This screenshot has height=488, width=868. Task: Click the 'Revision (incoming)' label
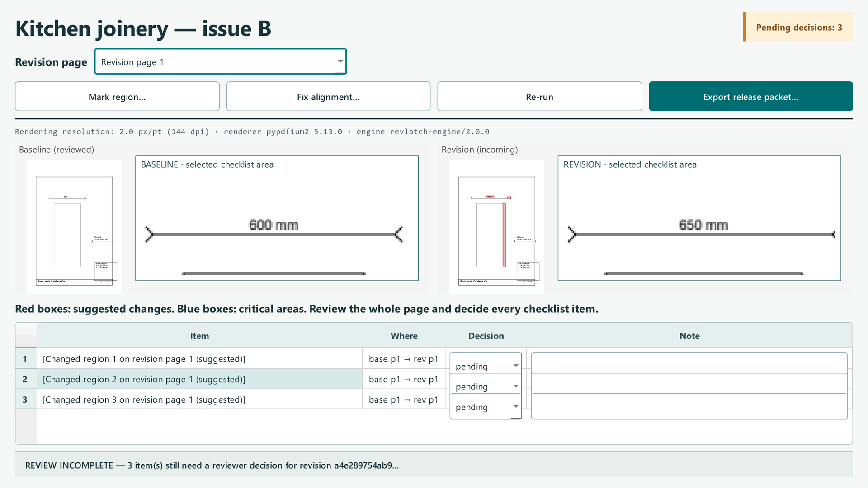[x=480, y=150]
